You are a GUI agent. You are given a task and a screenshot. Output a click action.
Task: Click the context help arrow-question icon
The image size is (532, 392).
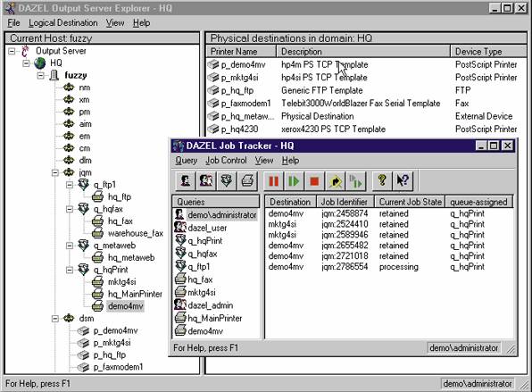(x=403, y=181)
